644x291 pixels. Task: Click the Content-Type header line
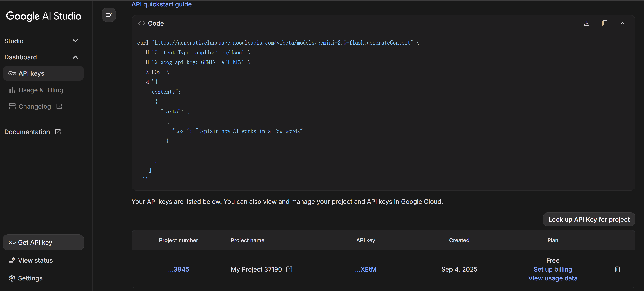click(197, 53)
